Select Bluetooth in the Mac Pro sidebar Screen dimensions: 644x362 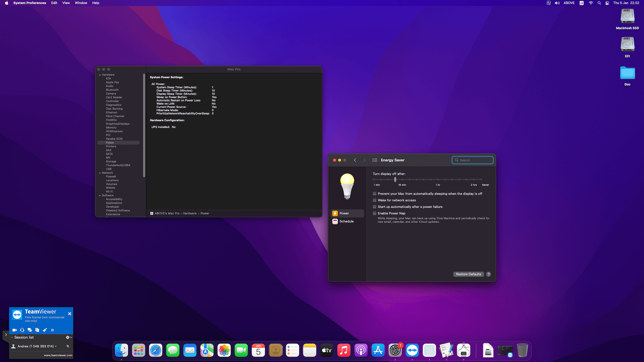112,90
